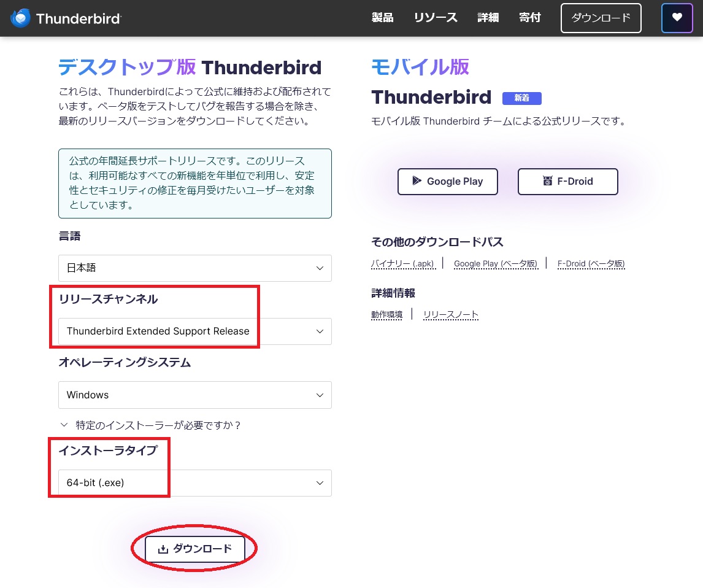Open the バイナリー (.apk) link
Viewport: 703px width, 588px height.
[402, 264]
